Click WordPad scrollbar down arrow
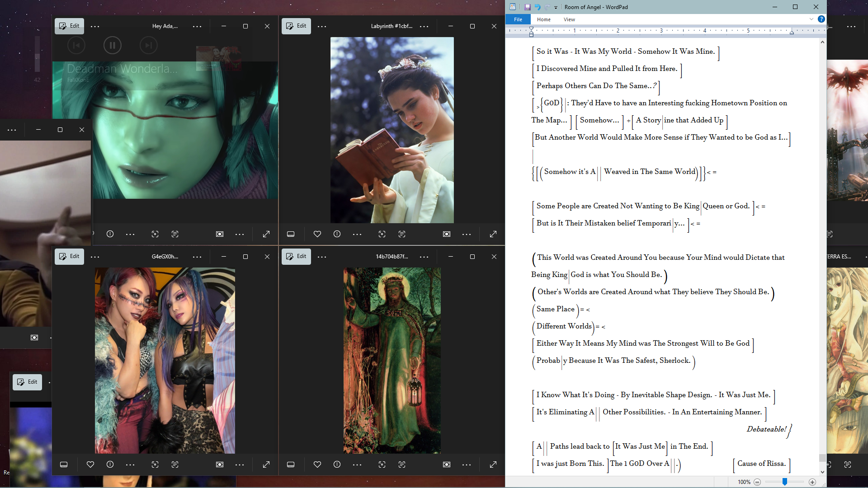Viewport: 868px width, 488px height. click(822, 472)
